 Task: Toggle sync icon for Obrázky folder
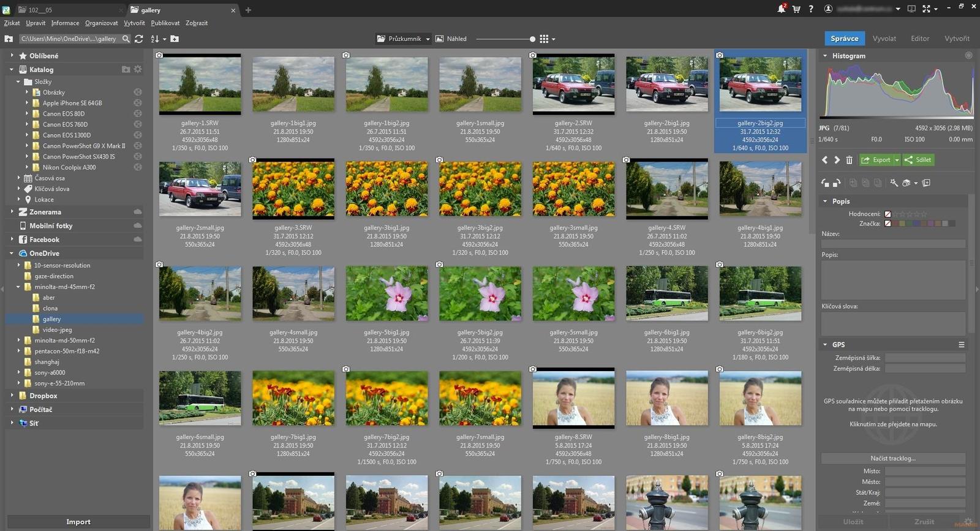tap(138, 92)
